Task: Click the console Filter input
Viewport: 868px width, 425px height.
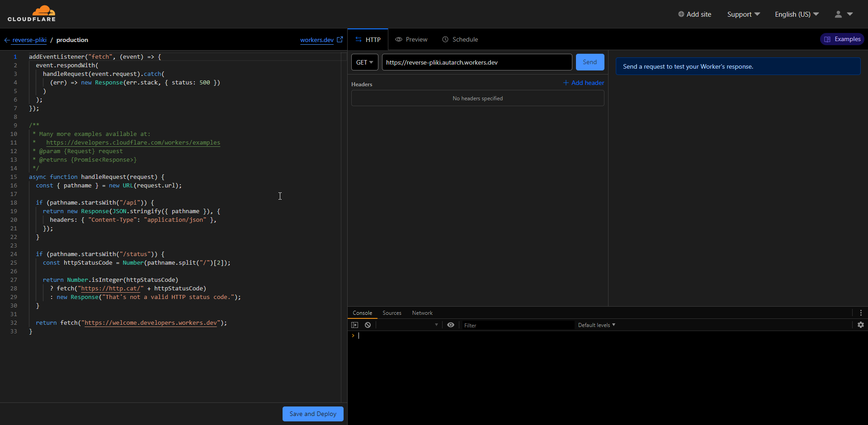Action: (518, 325)
